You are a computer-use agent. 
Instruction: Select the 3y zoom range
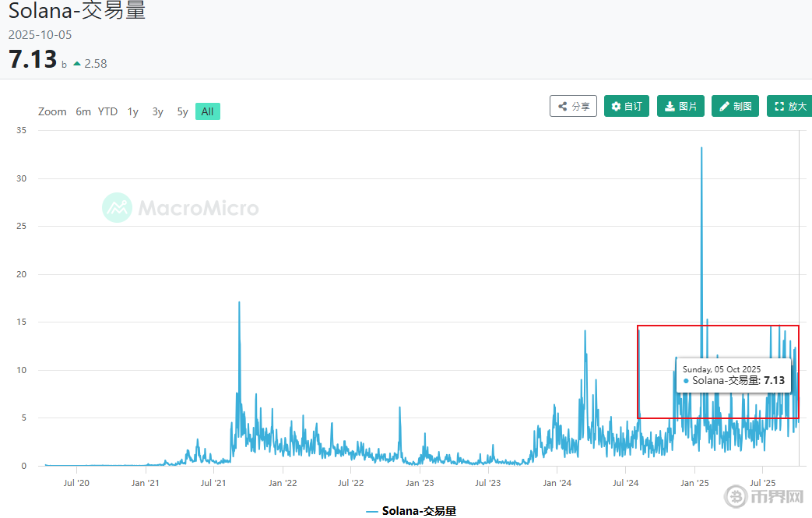(x=157, y=111)
